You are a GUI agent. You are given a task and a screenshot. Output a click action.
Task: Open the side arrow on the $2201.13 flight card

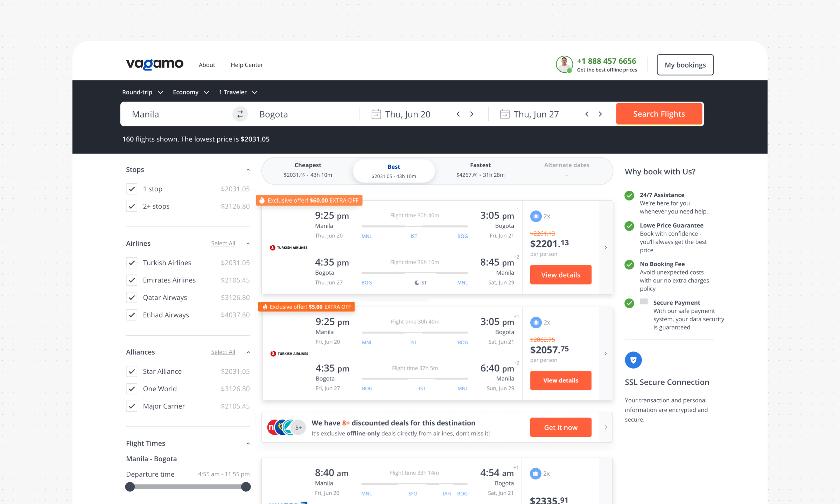click(x=606, y=247)
